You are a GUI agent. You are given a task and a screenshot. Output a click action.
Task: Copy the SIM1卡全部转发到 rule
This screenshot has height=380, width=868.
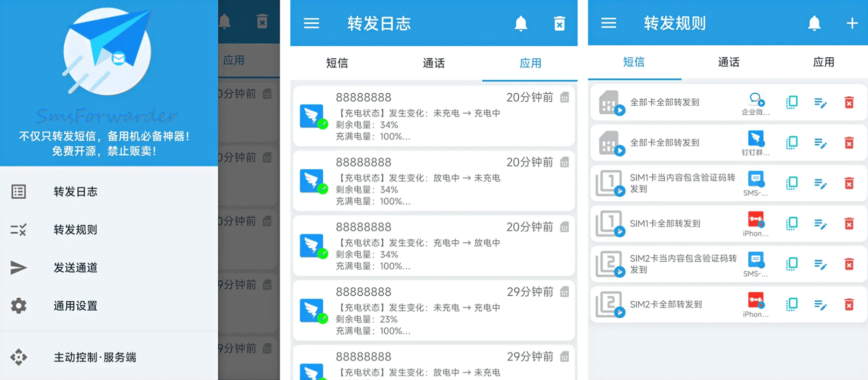click(x=791, y=224)
